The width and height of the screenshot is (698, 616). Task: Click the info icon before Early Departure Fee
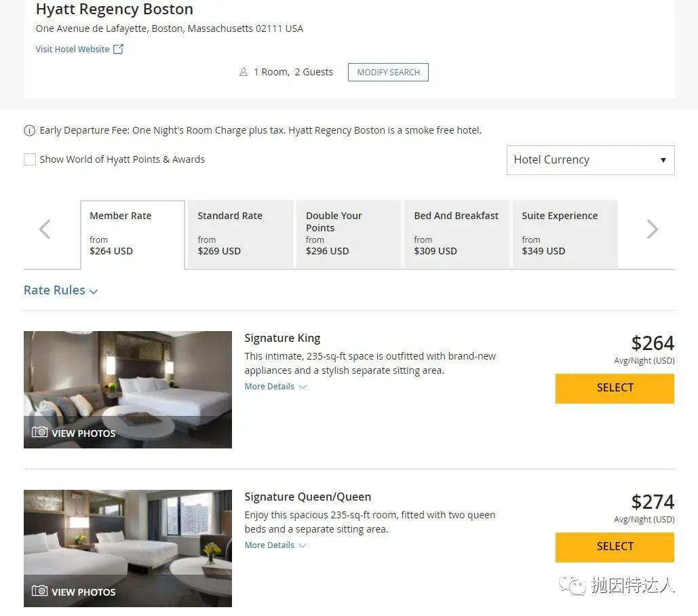pos(30,130)
